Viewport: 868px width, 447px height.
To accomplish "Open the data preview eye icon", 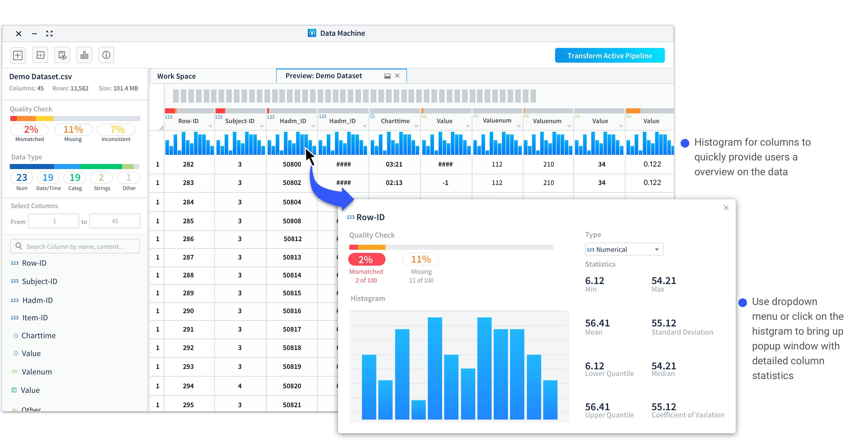I will pos(62,55).
